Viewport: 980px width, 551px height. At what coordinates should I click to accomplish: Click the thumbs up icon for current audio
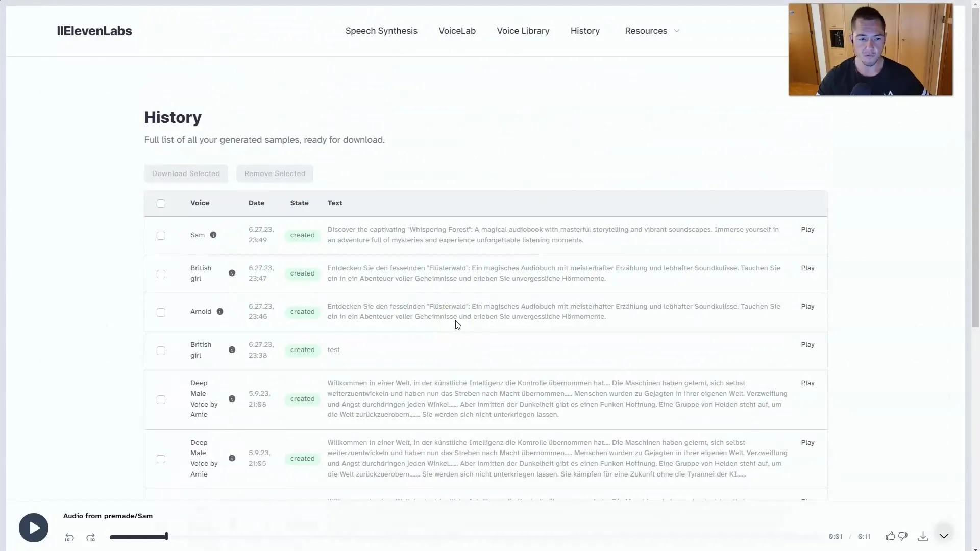[x=890, y=535]
